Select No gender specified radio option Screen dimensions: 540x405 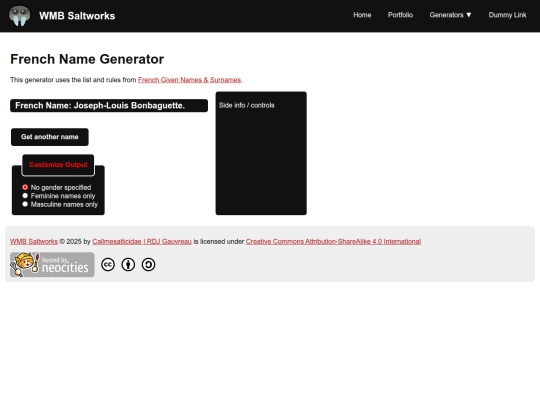click(25, 187)
